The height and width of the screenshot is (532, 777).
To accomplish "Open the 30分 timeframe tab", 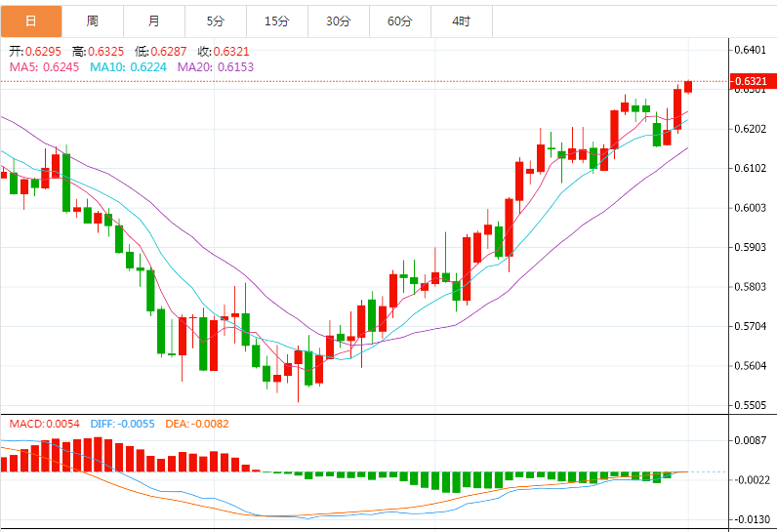I will click(x=339, y=21).
